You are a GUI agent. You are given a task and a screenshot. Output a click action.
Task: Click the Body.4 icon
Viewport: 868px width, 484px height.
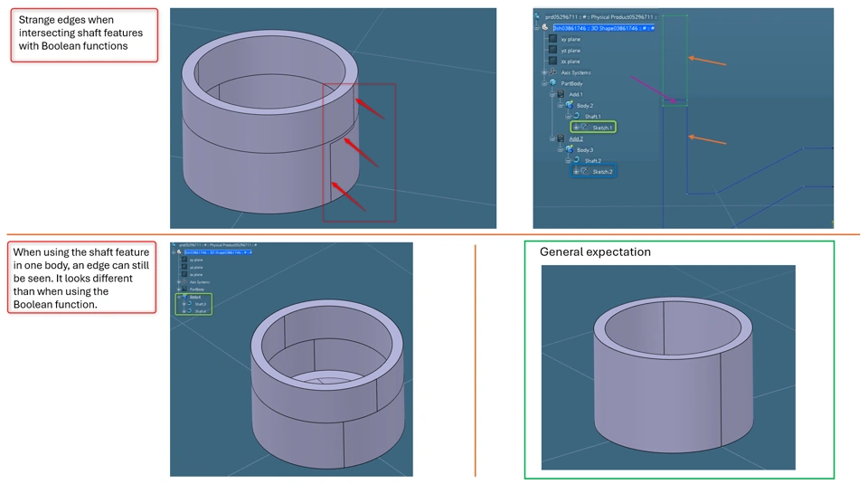184,297
